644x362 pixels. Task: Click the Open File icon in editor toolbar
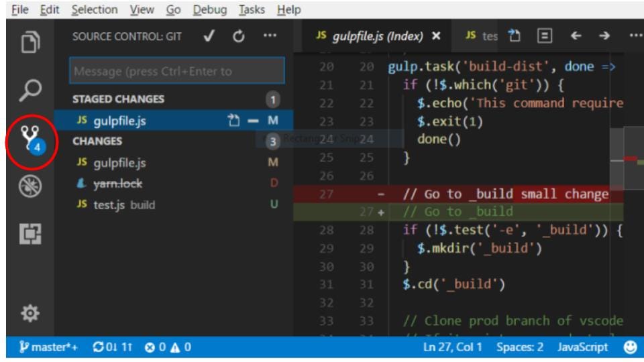coord(515,36)
